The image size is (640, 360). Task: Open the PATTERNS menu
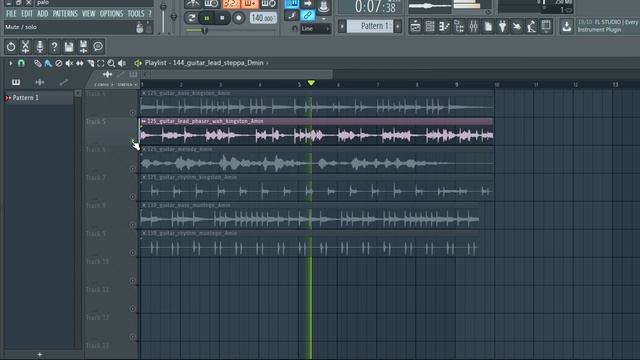[65, 14]
